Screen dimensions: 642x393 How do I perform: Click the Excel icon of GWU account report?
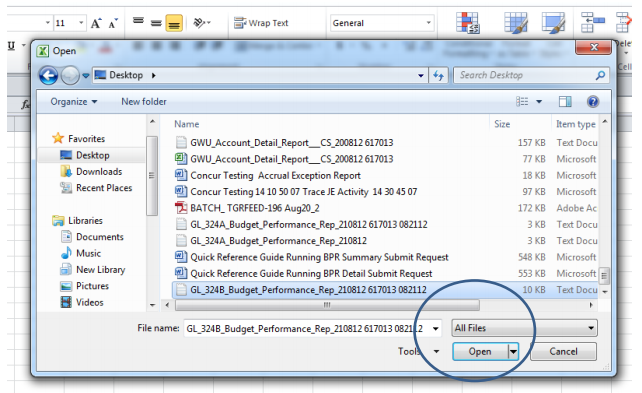[181, 158]
